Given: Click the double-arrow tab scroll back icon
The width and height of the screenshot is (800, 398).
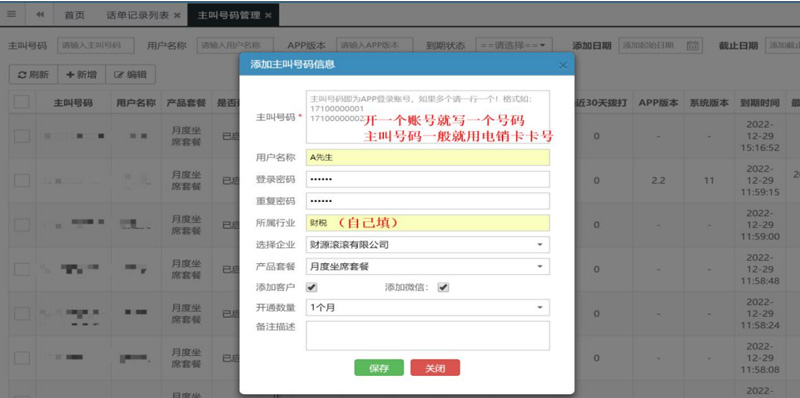Looking at the screenshot, I should 39,15.
